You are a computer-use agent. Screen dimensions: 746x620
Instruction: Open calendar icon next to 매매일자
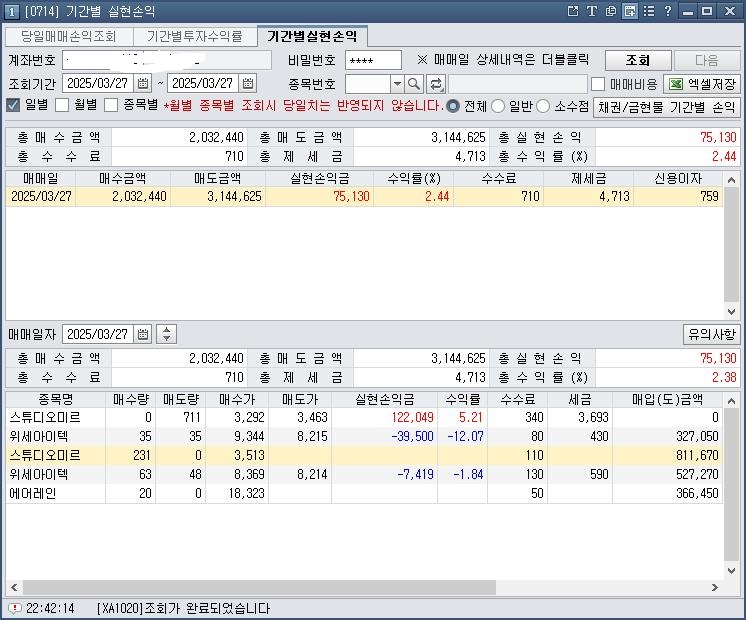point(143,334)
